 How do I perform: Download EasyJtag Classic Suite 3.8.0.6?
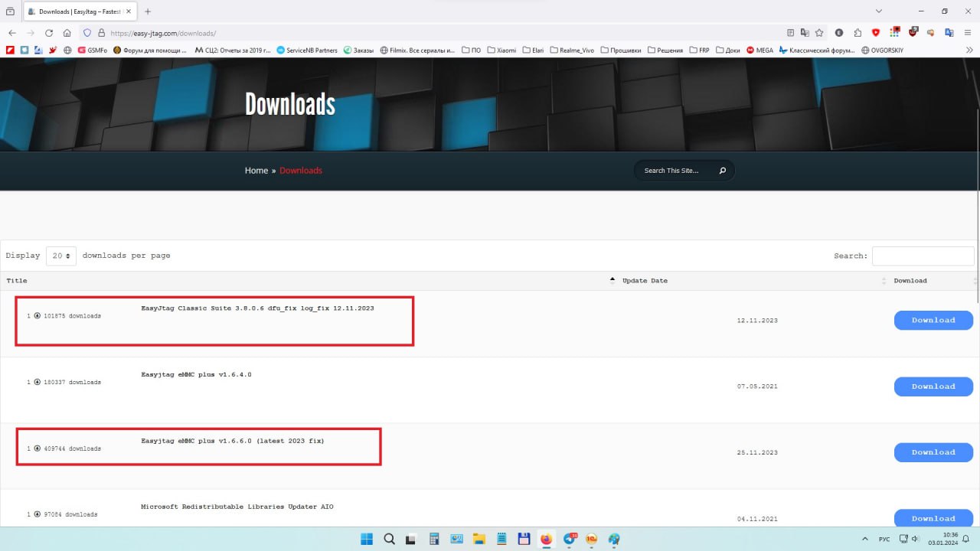(x=933, y=320)
